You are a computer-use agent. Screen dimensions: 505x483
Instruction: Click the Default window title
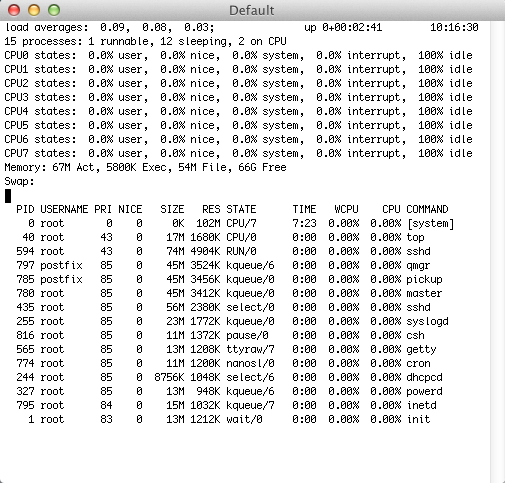252,10
